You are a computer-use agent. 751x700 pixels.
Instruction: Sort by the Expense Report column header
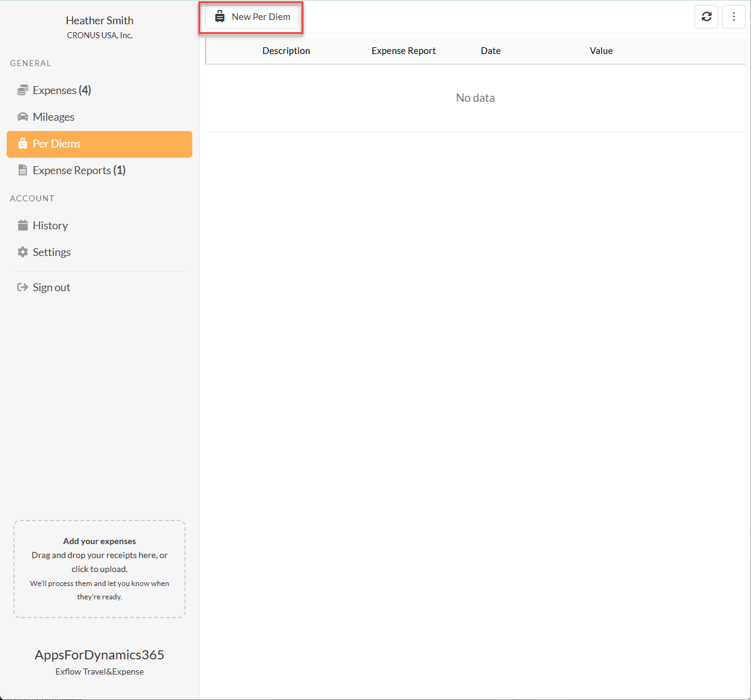(x=403, y=51)
